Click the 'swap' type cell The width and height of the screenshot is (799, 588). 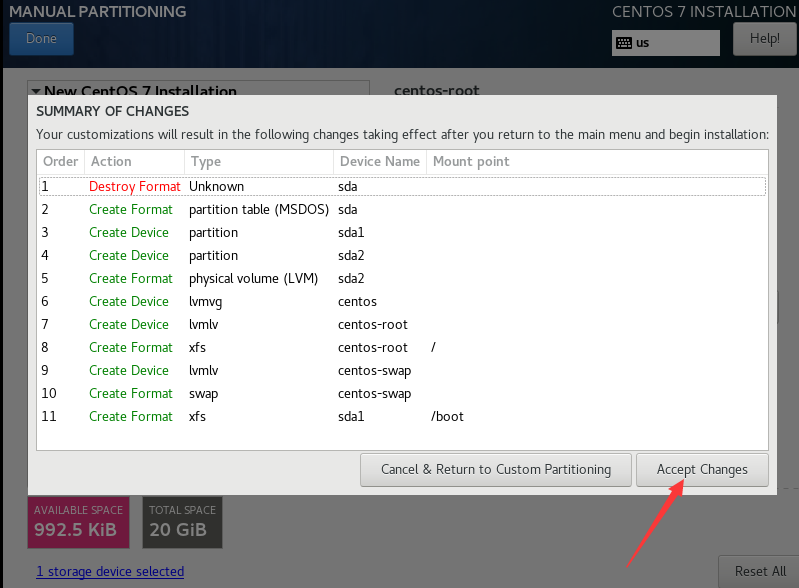tap(203, 394)
